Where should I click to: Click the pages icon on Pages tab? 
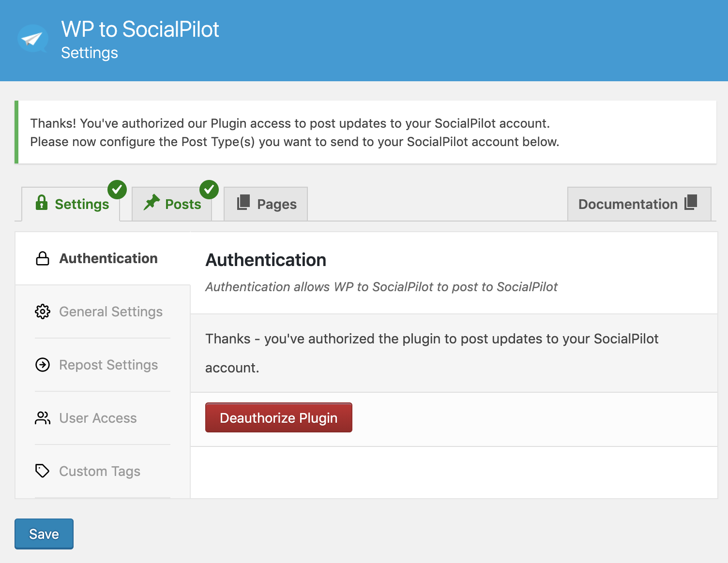point(243,202)
